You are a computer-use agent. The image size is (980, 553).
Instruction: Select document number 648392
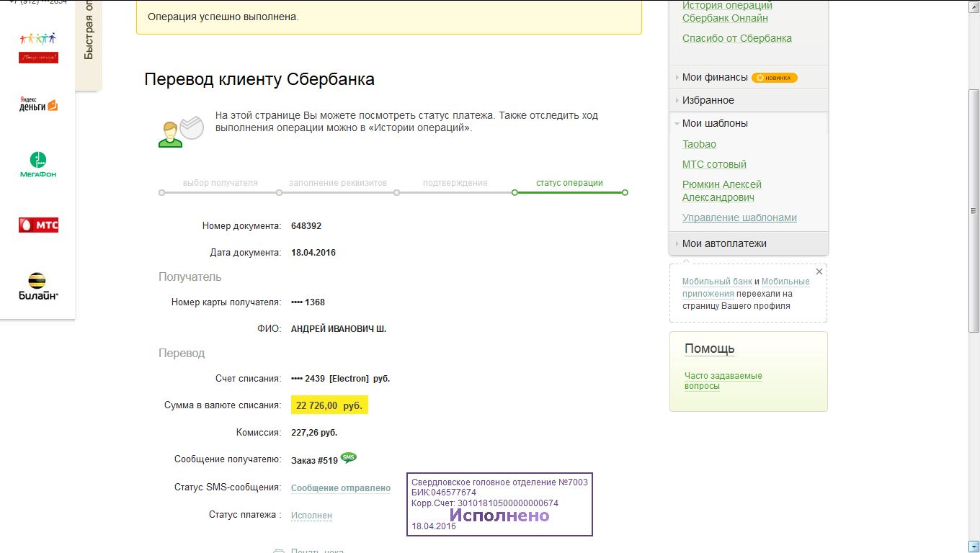(x=306, y=226)
